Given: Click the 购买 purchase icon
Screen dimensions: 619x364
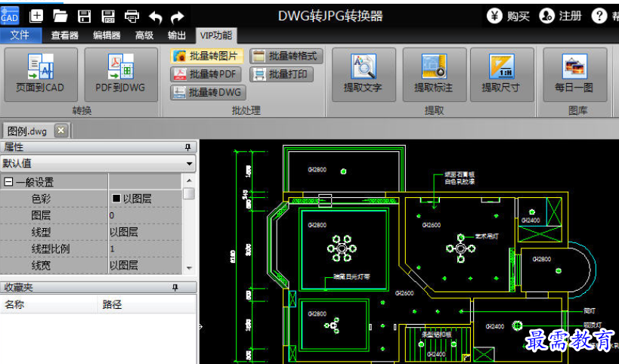Looking at the screenshot, I should click(x=494, y=16).
